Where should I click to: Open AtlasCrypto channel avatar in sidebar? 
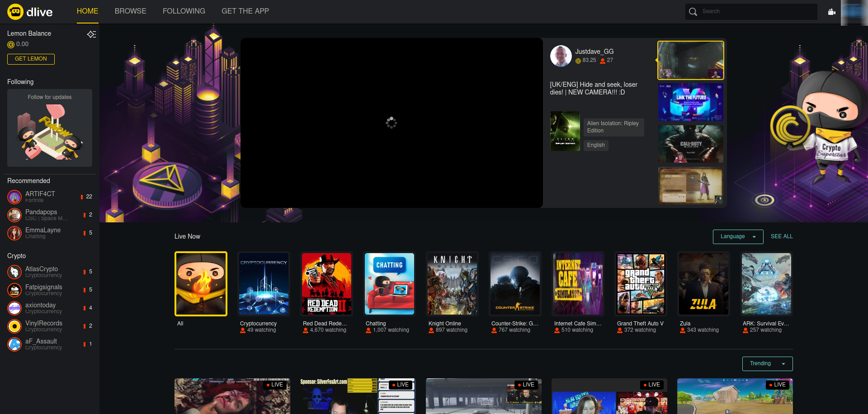14,272
